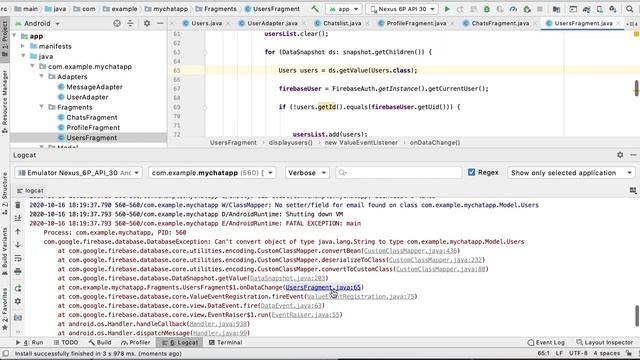Click Collapse All icon in Project panel
This screenshot has height=360, width=640.
130,23
